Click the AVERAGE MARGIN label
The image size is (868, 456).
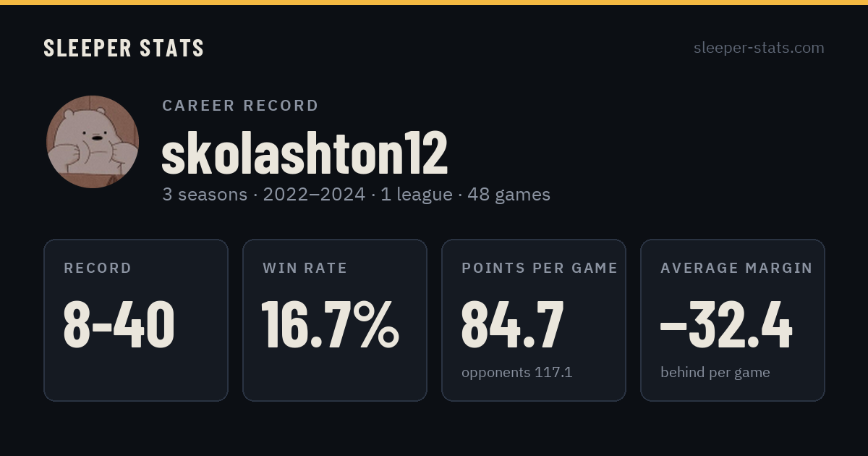(736, 269)
